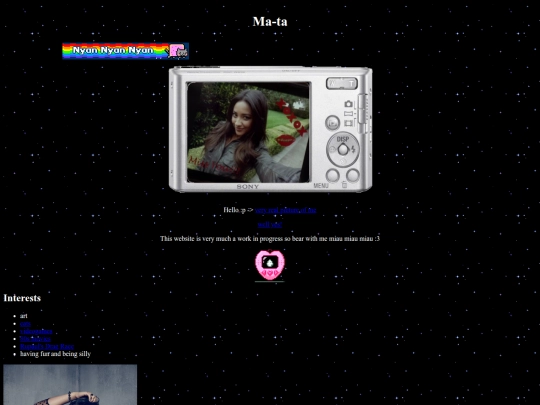540x405 pixels.
Task: Click the silver Sony camera image
Action: (270, 129)
